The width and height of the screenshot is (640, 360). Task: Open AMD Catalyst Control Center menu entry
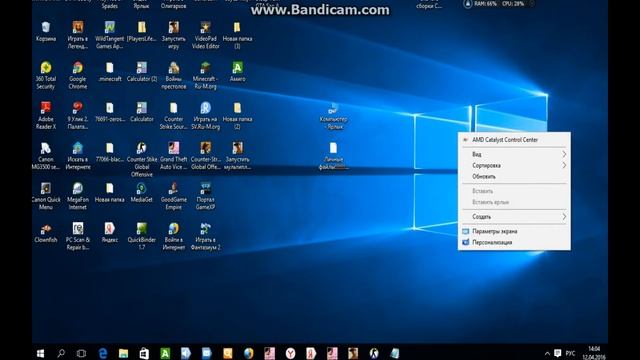pyautogui.click(x=514, y=140)
